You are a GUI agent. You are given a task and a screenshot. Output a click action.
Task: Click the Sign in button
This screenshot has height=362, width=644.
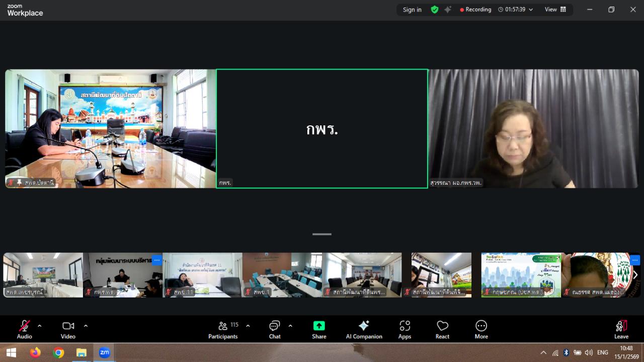[412, 10]
